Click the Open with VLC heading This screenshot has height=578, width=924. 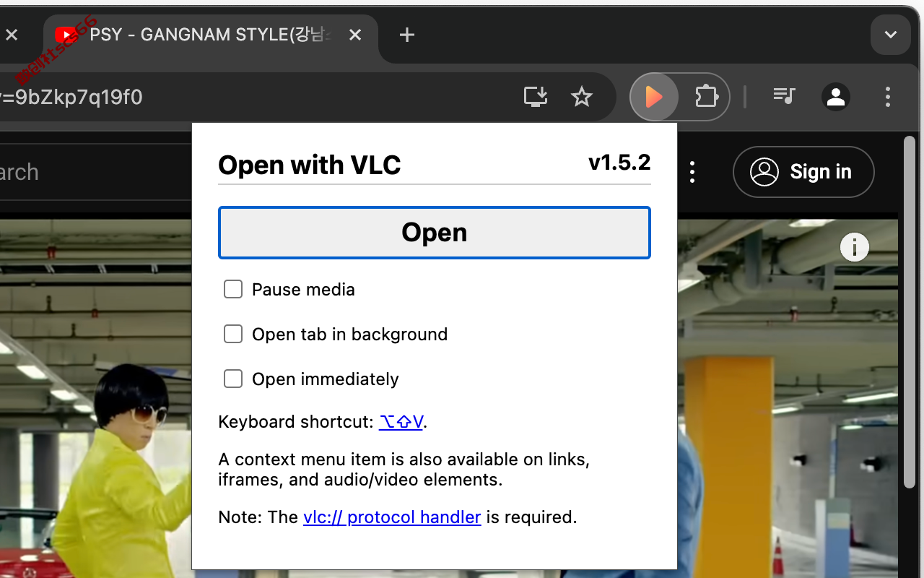310,165
